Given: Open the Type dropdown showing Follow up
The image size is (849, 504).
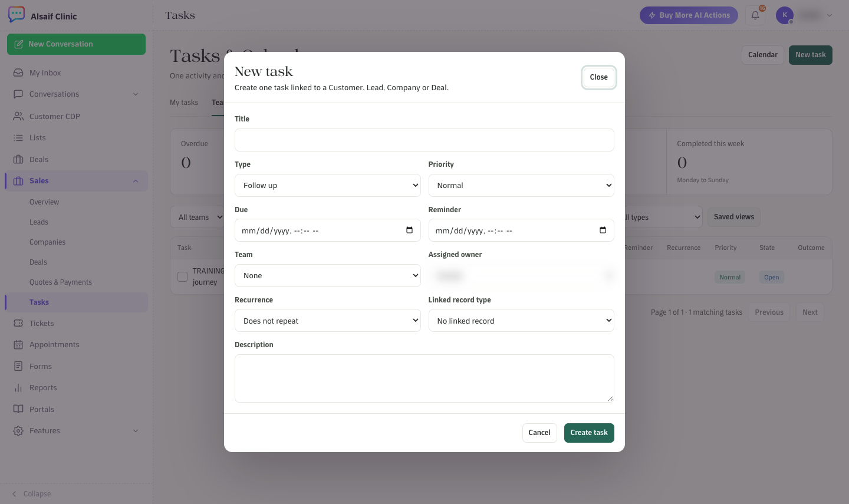Looking at the screenshot, I should coord(328,185).
